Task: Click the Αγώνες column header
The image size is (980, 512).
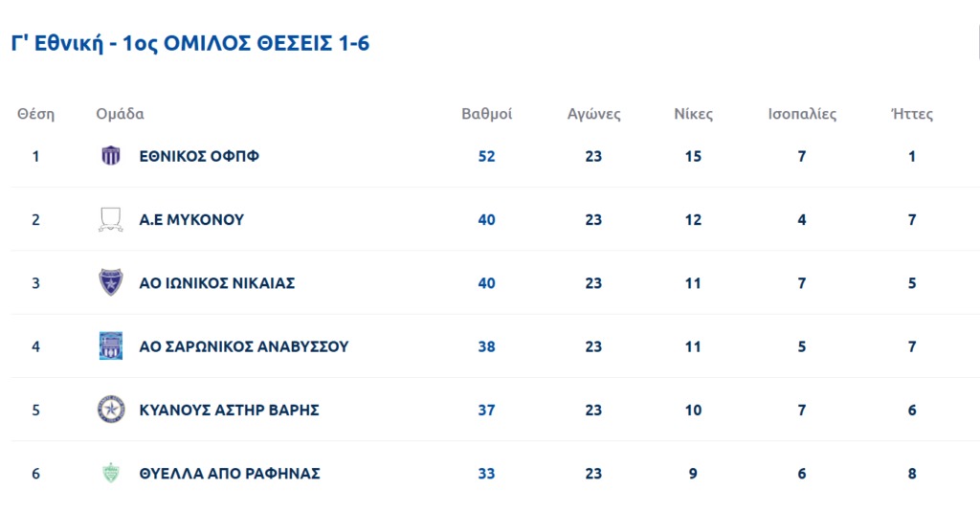Action: tap(593, 114)
